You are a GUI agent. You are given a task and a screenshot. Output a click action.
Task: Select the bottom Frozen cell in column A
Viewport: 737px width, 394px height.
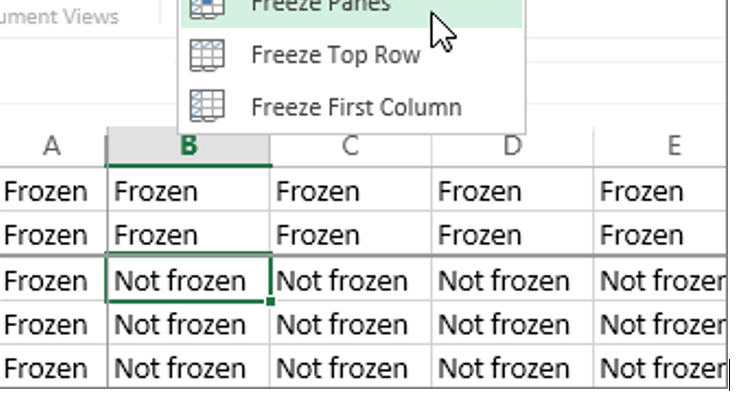[53, 367]
